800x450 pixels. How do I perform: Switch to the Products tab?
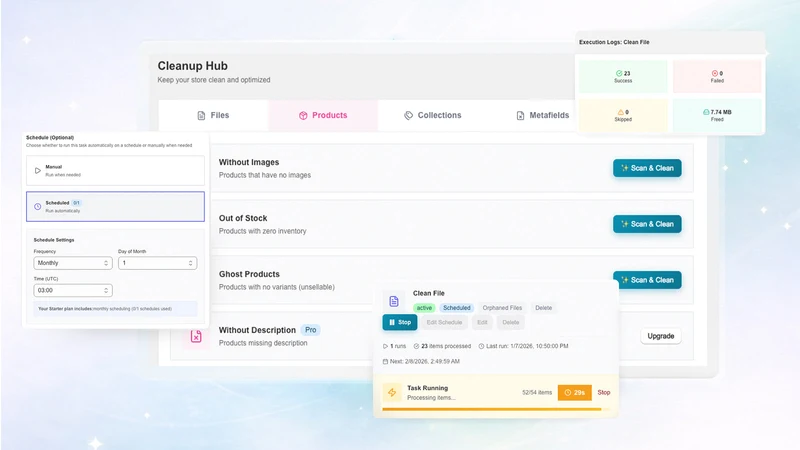[323, 115]
